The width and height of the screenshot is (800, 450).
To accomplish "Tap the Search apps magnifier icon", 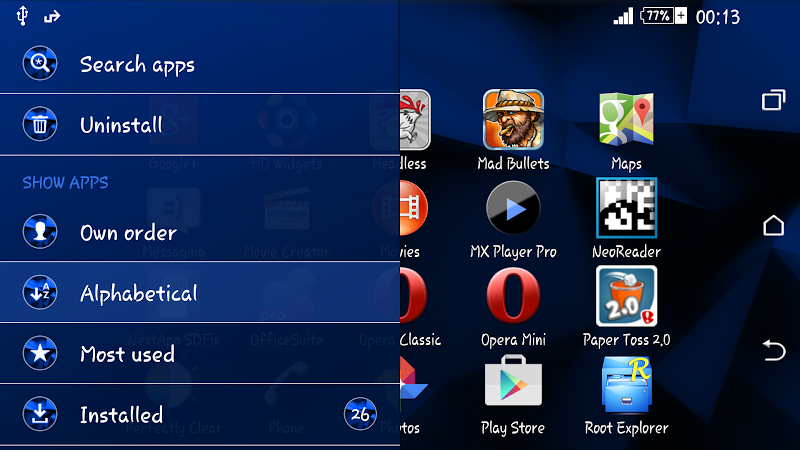I will coord(40,63).
